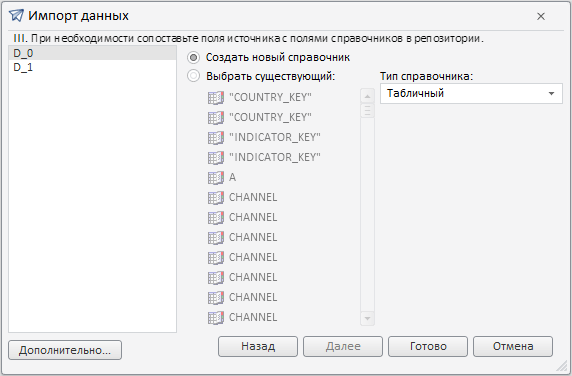The height and width of the screenshot is (376, 572).
Task: Cancel the import with "Отмена"
Action: click(513, 346)
